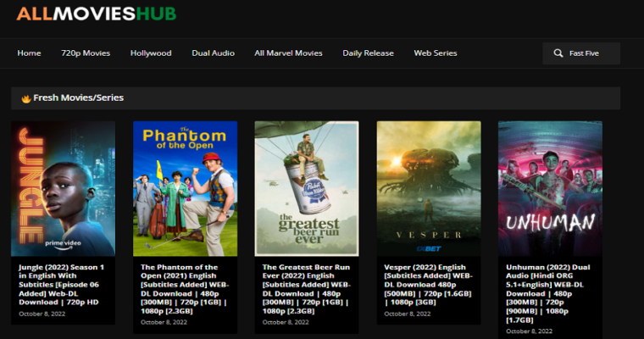The width and height of the screenshot is (644, 339).
Task: Click the date under Phantom of the Open
Action: [164, 323]
